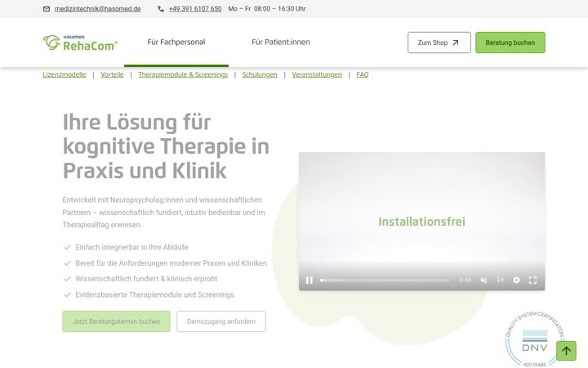
Task: Click Demozugang anfordern button
Action: 221,321
